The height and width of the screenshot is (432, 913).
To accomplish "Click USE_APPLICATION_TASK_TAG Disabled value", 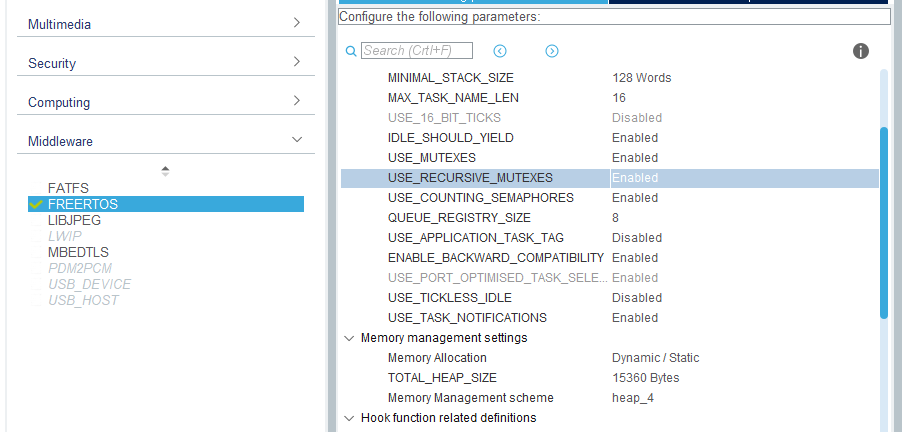I will 637,238.
